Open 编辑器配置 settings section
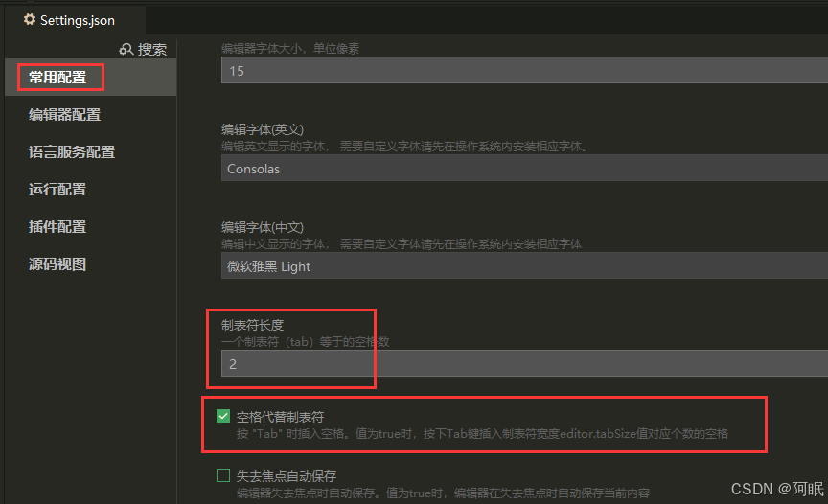The height and width of the screenshot is (504, 828). (x=64, y=115)
